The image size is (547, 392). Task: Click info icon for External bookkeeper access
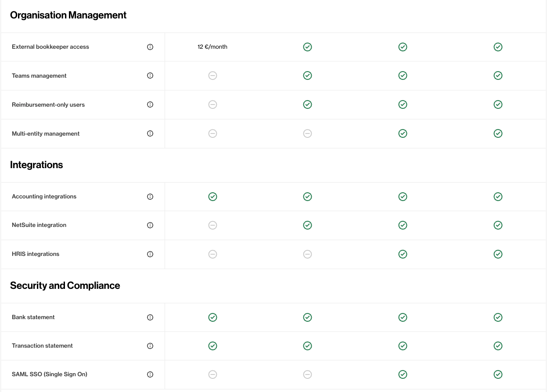[150, 47]
